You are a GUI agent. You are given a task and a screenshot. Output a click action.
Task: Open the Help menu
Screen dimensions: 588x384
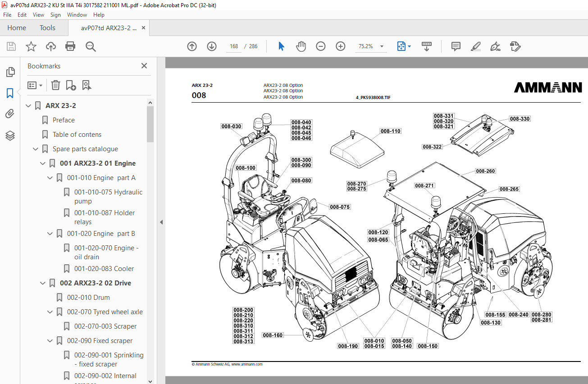(x=99, y=15)
